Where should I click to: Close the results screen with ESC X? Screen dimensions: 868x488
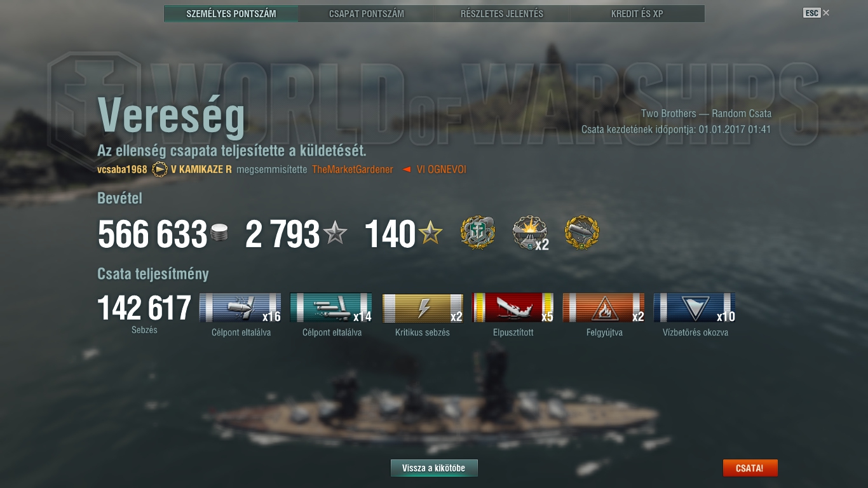coord(817,13)
